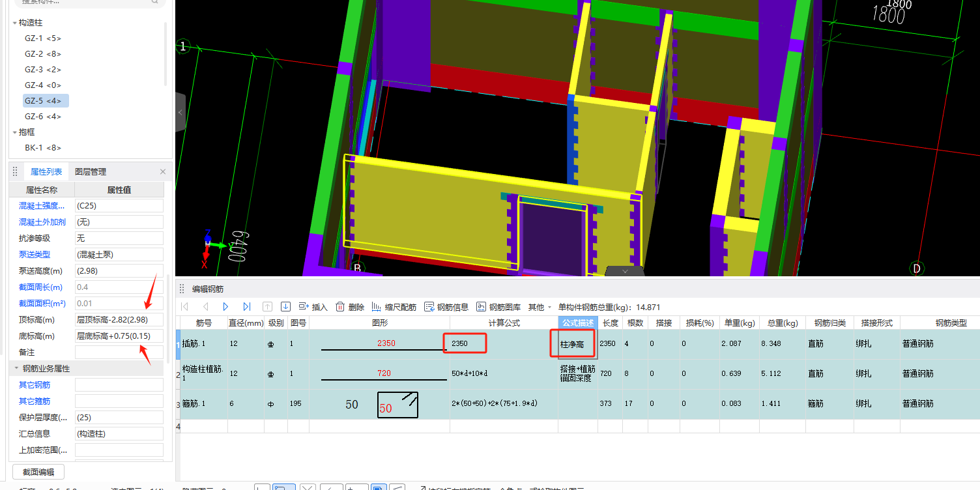980x490 pixels.
Task: Click the empty 备注 value field
Action: pyautogui.click(x=119, y=353)
